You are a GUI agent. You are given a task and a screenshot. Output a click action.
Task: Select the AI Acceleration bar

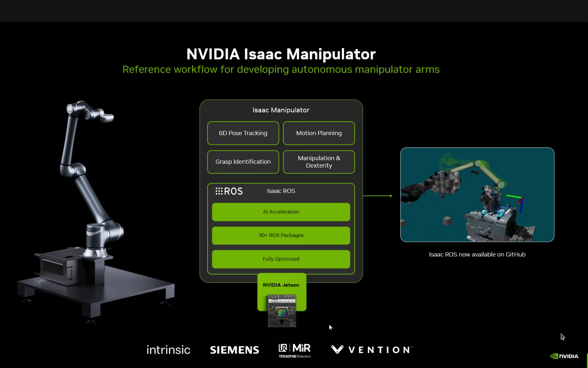point(281,212)
